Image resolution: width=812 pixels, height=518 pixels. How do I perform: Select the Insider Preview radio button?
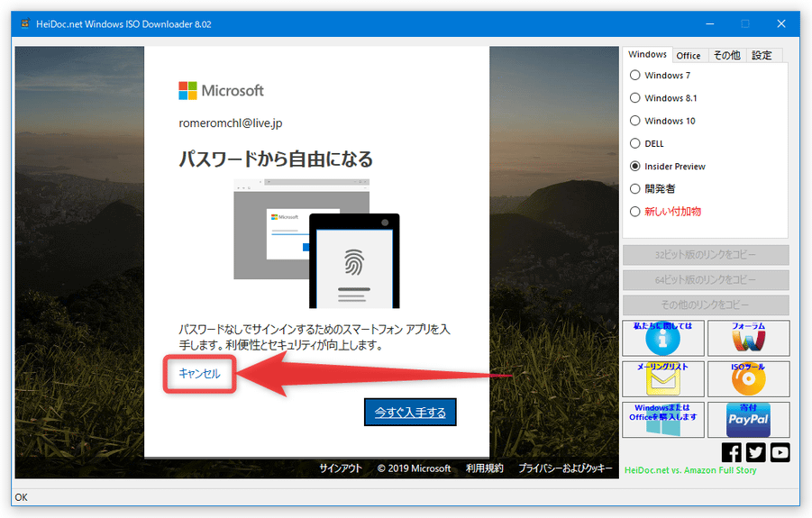pyautogui.click(x=634, y=166)
